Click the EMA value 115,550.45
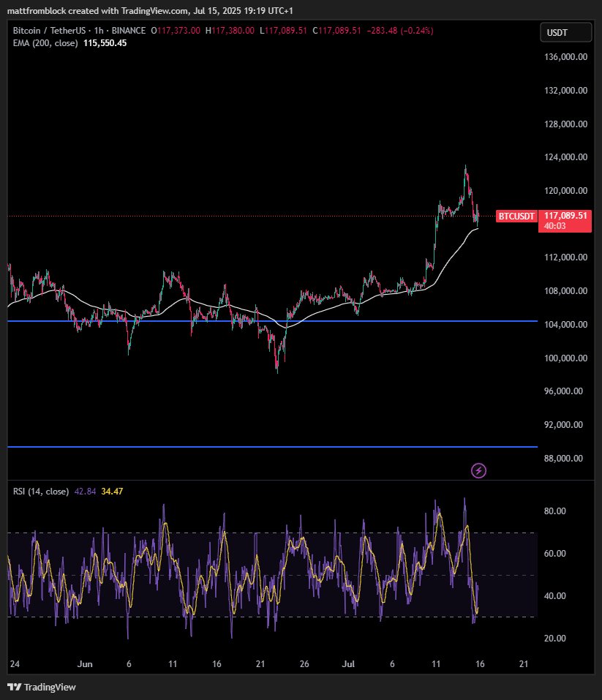 105,43
